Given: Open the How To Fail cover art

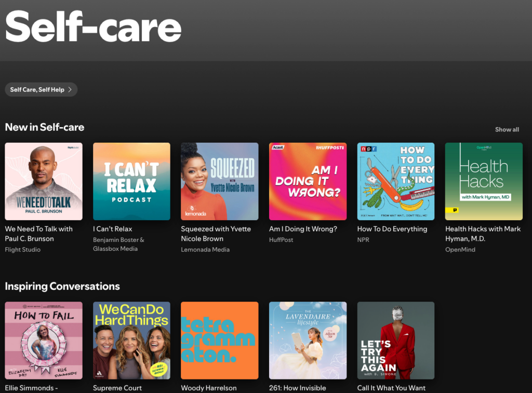Looking at the screenshot, I should tap(44, 341).
